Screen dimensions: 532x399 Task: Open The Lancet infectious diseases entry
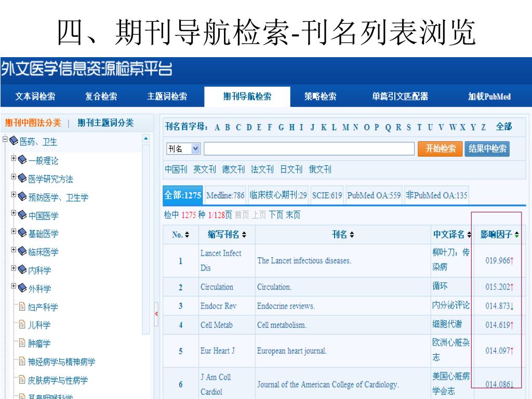[x=304, y=261]
